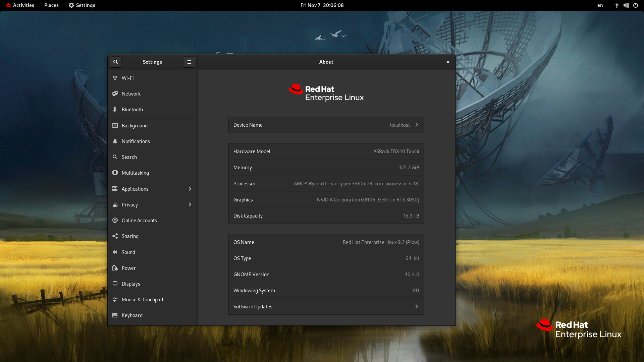This screenshot has width=644, height=362.
Task: Click the power icon in system tray
Action: (635, 5)
